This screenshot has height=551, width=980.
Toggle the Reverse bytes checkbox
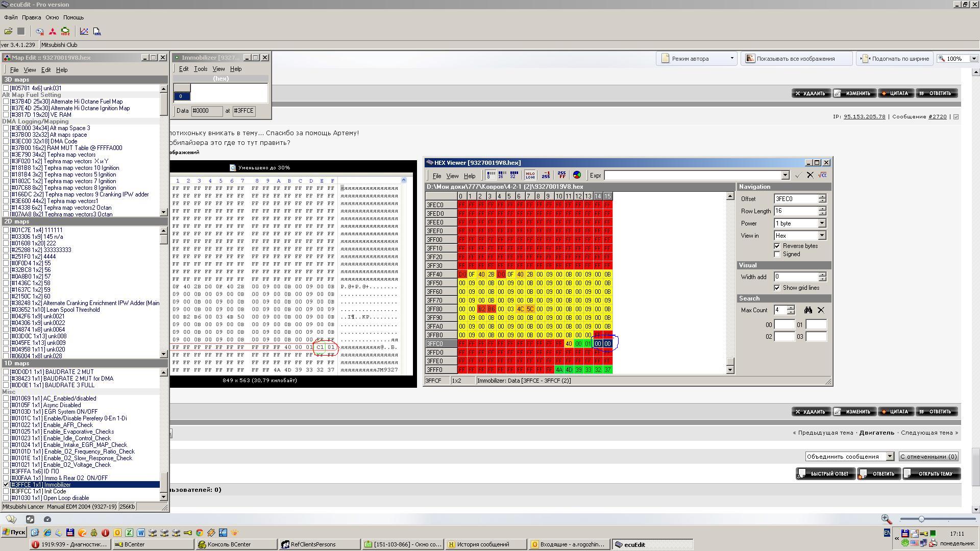point(777,246)
